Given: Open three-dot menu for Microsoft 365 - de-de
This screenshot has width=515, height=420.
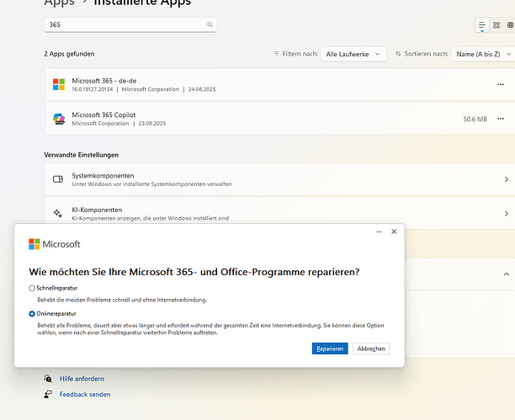Looking at the screenshot, I should click(x=501, y=84).
